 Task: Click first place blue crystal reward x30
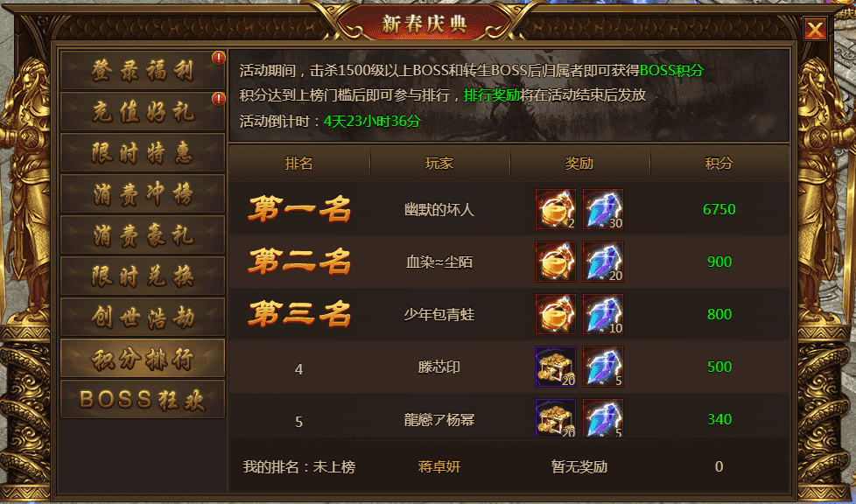(603, 209)
